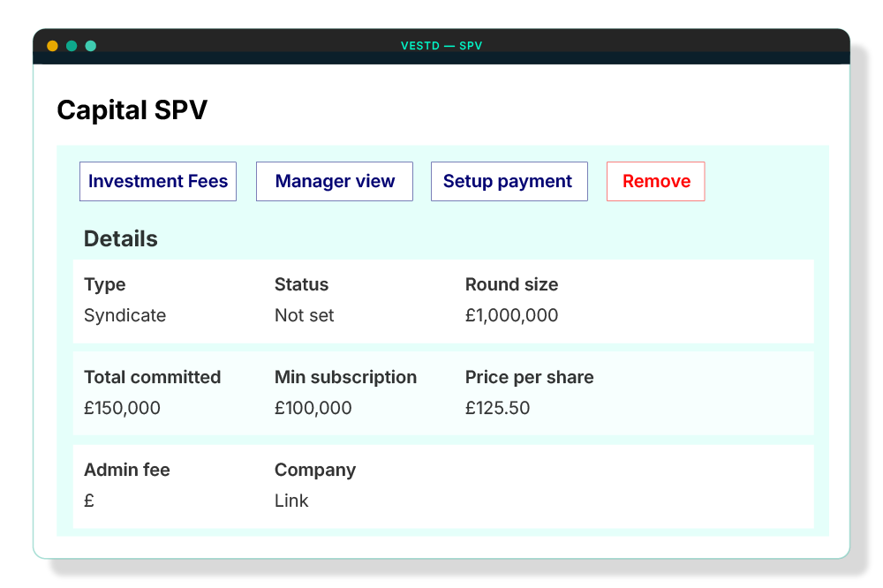Select the Type value Syndicate

coord(125,315)
